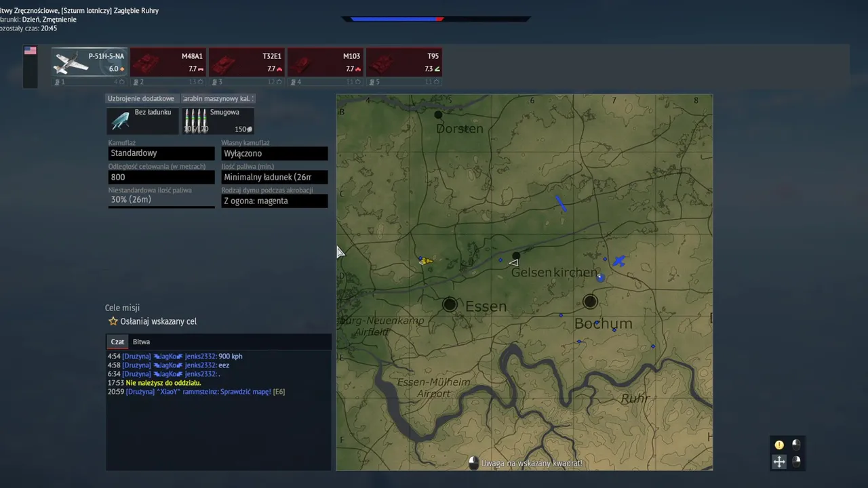
Task: Open the Odległość celowania 800 dropdown
Action: pyautogui.click(x=161, y=177)
